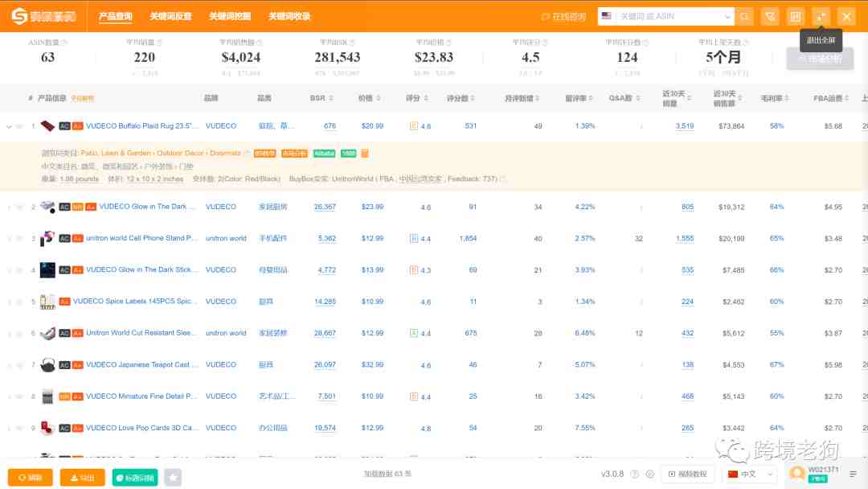Click the video tutorial button in the footer
Screen dimensions: 868x489
[687, 474]
